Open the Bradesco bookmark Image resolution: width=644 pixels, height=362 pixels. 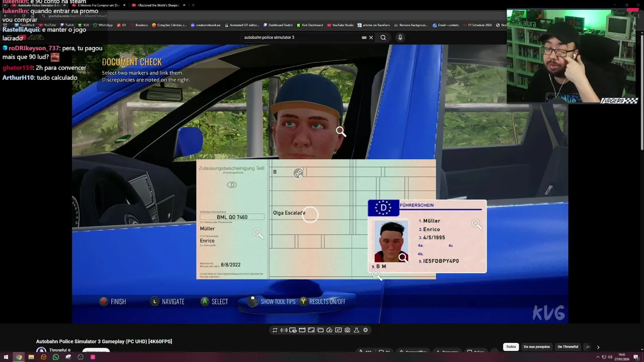[139, 25]
